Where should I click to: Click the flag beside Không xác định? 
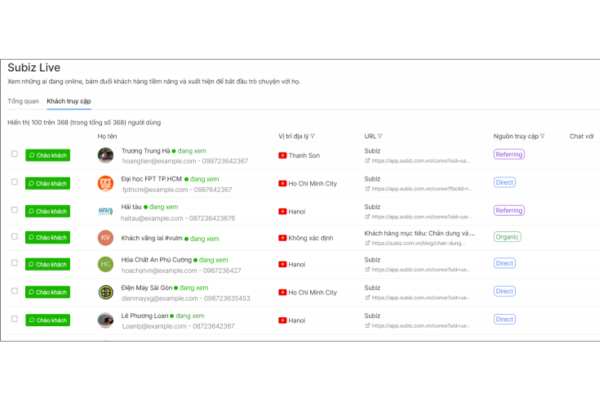click(282, 238)
